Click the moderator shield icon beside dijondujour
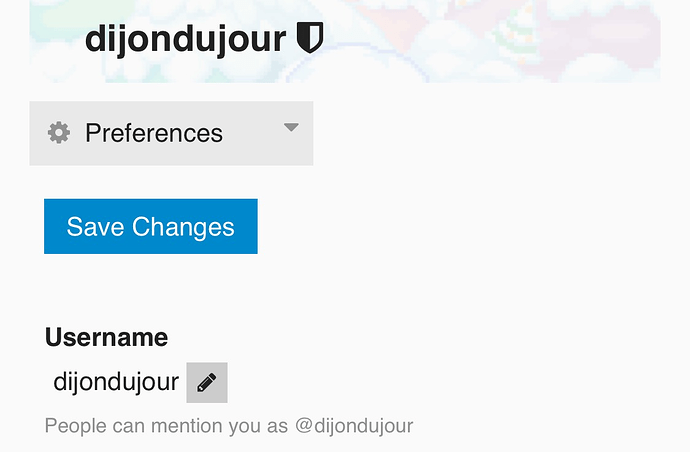Image resolution: width=690 pixels, height=452 pixels. point(310,38)
